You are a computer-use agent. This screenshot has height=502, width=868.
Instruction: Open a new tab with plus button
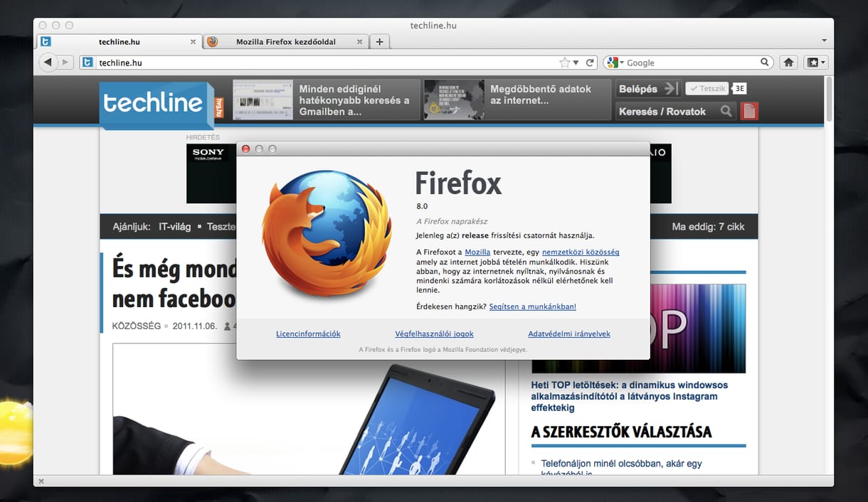[x=379, y=42]
